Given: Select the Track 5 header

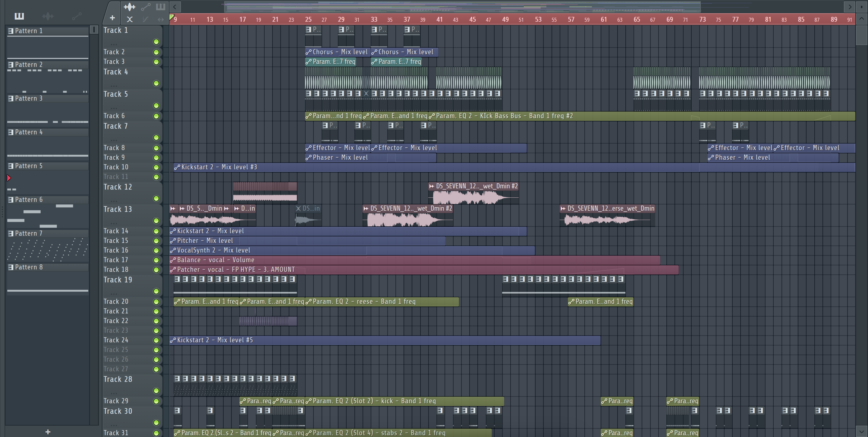Looking at the screenshot, I should 132,100.
